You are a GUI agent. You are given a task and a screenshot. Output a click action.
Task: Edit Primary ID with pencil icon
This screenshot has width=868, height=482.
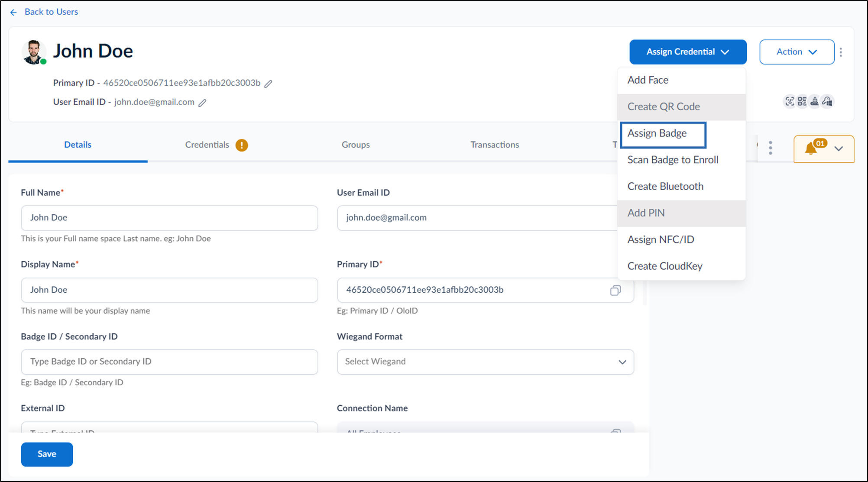269,84
